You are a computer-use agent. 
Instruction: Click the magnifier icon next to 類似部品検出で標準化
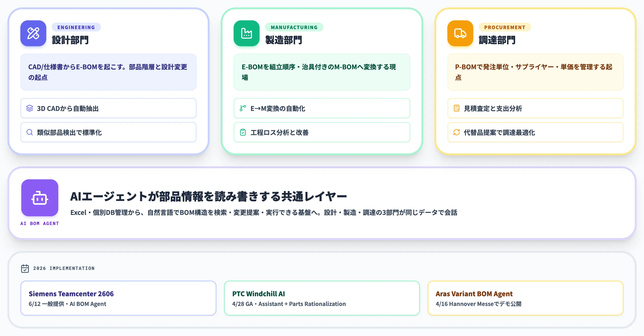[x=30, y=132]
